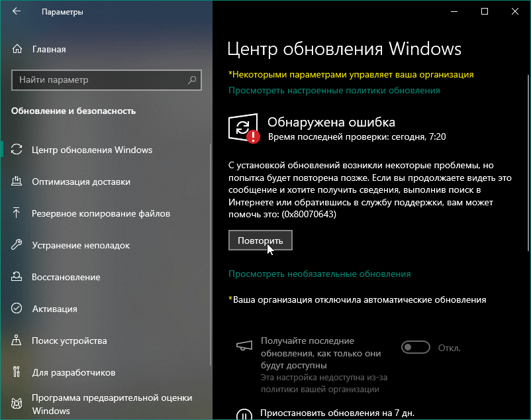Maximize the Settings window
Image resolution: width=531 pixels, height=420 pixels.
485,12
